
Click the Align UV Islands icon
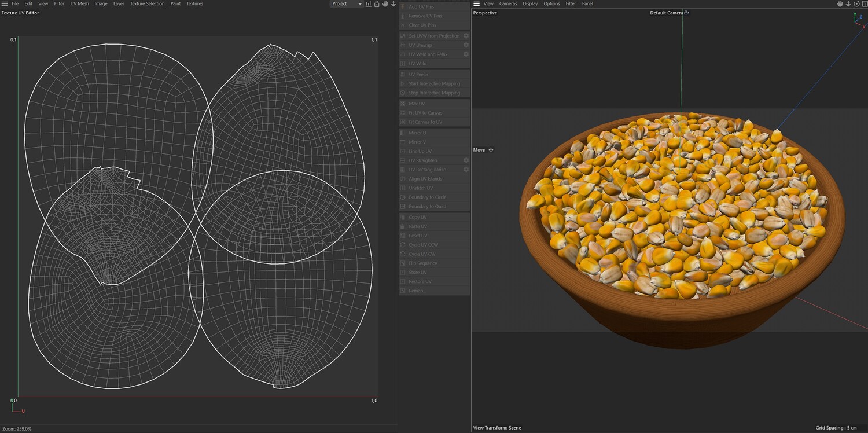(403, 179)
